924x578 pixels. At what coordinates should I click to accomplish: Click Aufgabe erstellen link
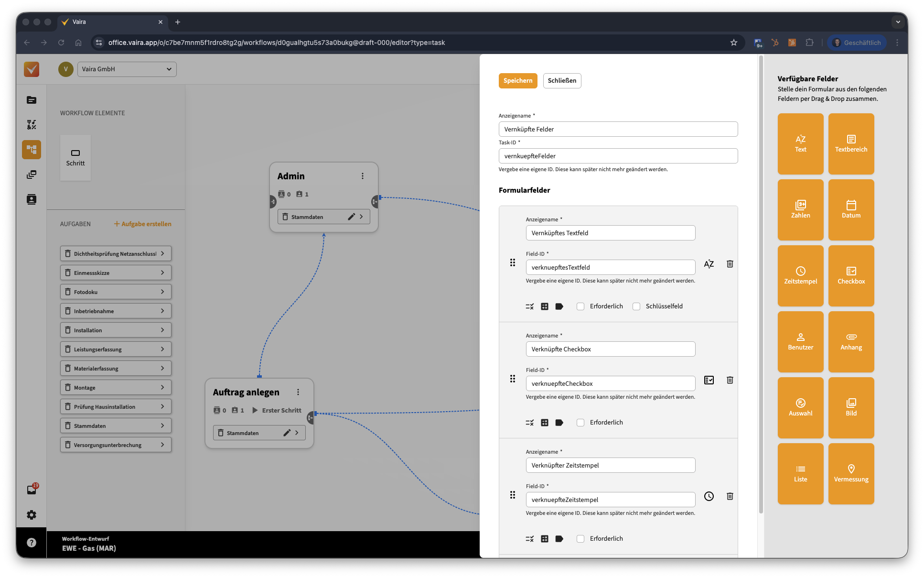click(142, 224)
